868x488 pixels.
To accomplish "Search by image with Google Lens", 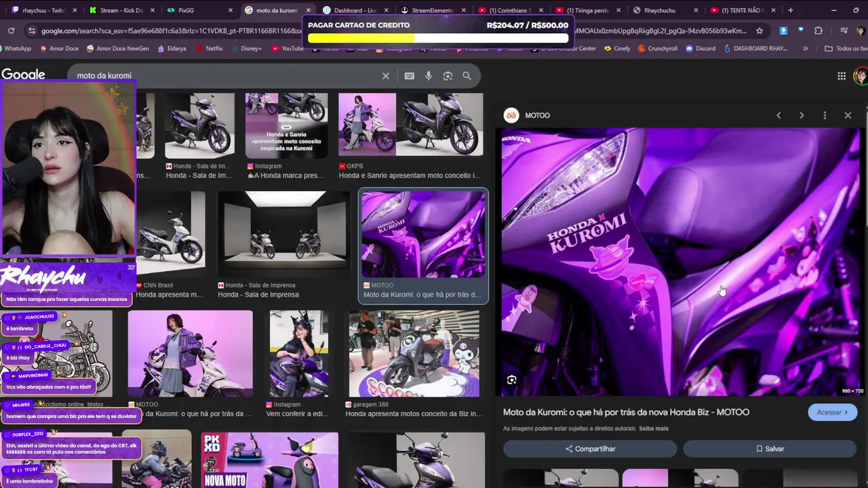I will 448,76.
